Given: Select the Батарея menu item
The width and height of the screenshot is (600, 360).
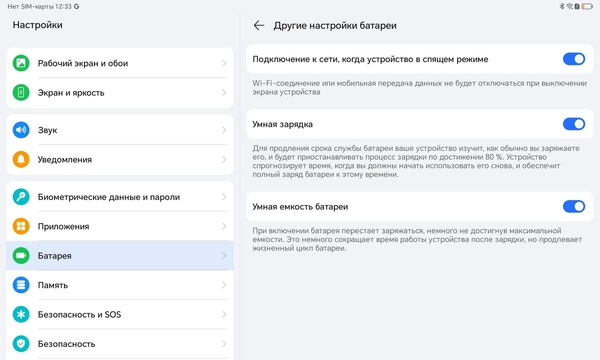Looking at the screenshot, I should (120, 256).
